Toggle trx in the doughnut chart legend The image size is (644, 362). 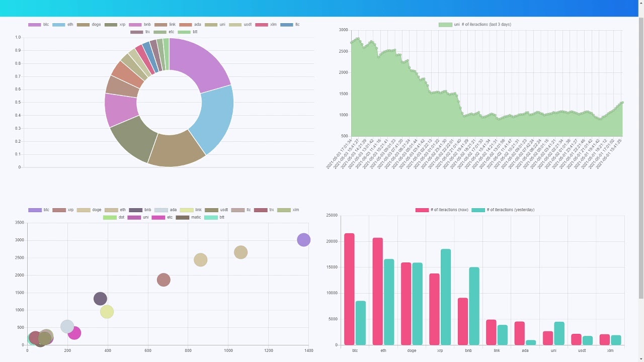tap(140, 32)
